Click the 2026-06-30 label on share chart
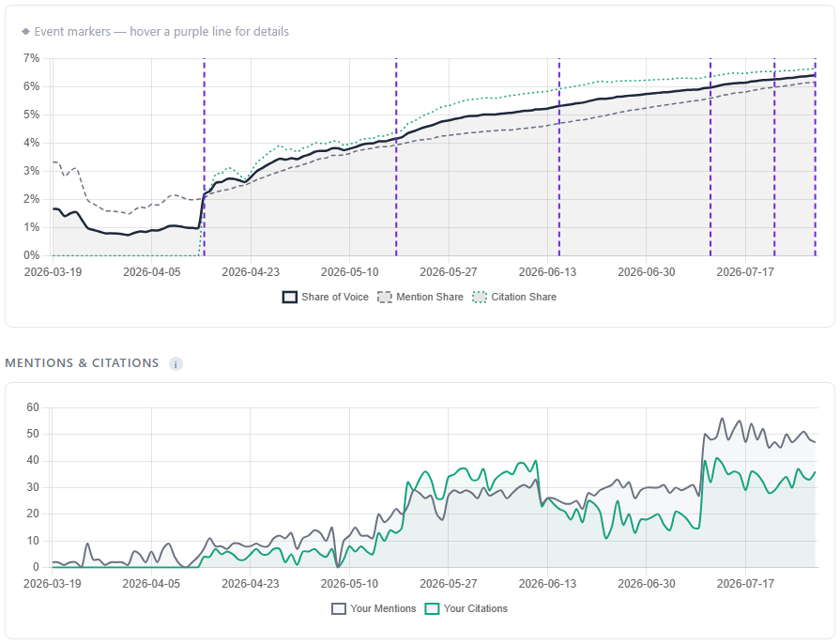Screen dimensions: 840x644 click(647, 272)
